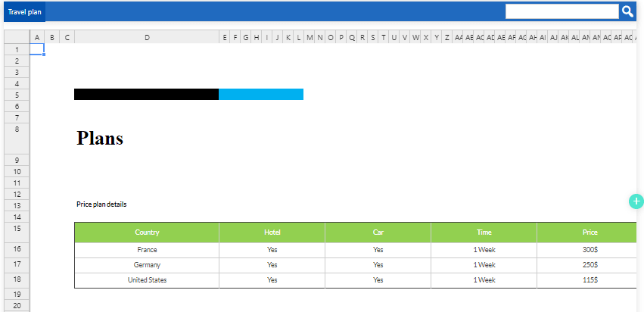Select the Price table header cell
Screen dimensions: 644x312
pyautogui.click(x=590, y=232)
